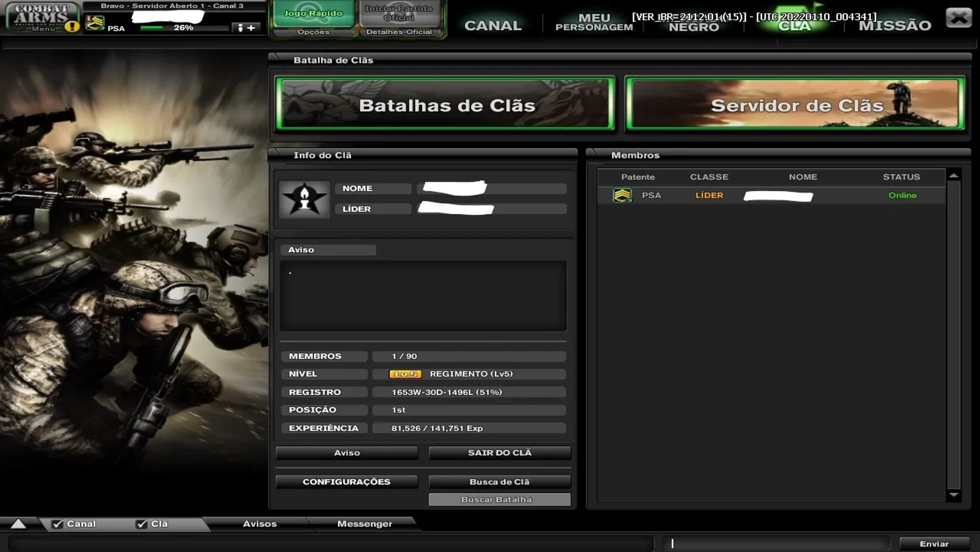Click the 26% experience progress bar

(183, 28)
